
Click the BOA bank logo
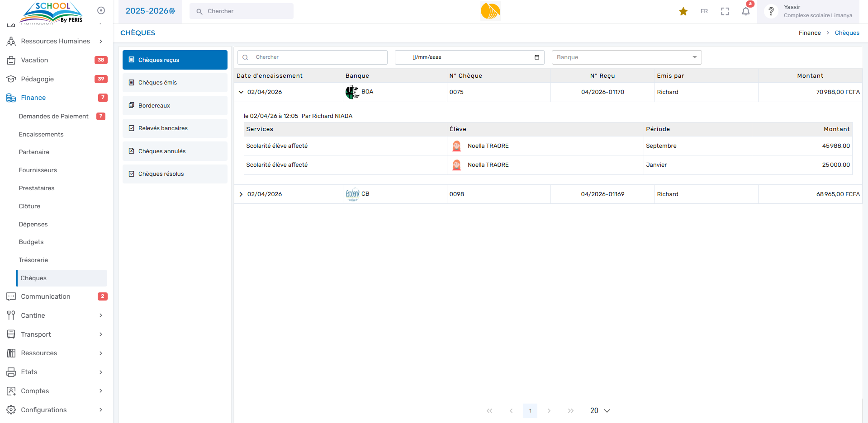(x=352, y=92)
